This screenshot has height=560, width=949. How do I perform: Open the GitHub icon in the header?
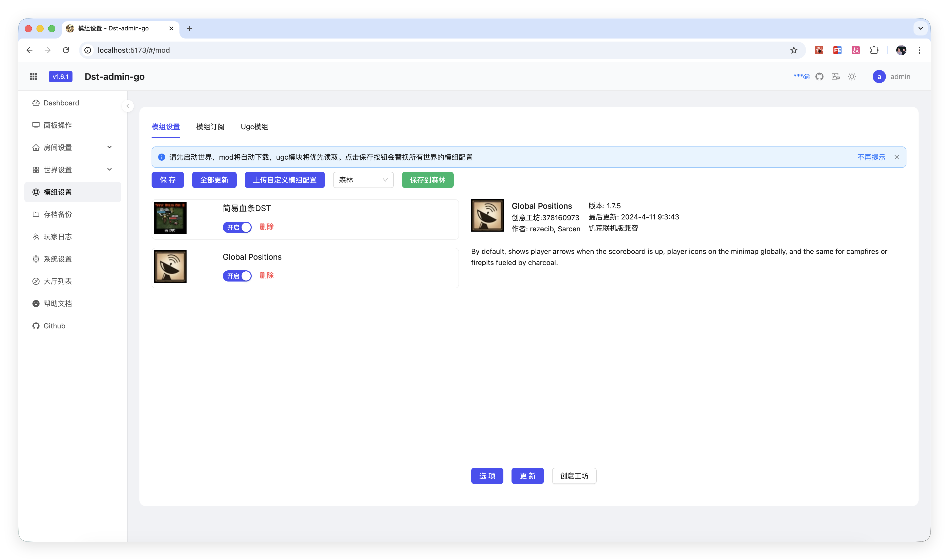[x=819, y=77]
